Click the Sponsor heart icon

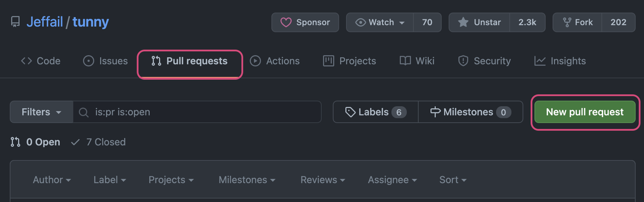[x=286, y=22]
